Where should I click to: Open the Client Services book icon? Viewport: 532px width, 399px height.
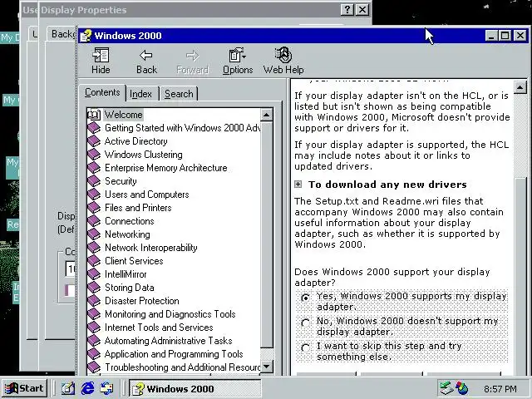94,260
